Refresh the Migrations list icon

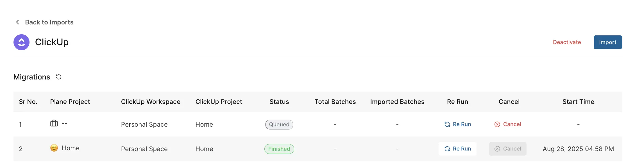point(58,77)
